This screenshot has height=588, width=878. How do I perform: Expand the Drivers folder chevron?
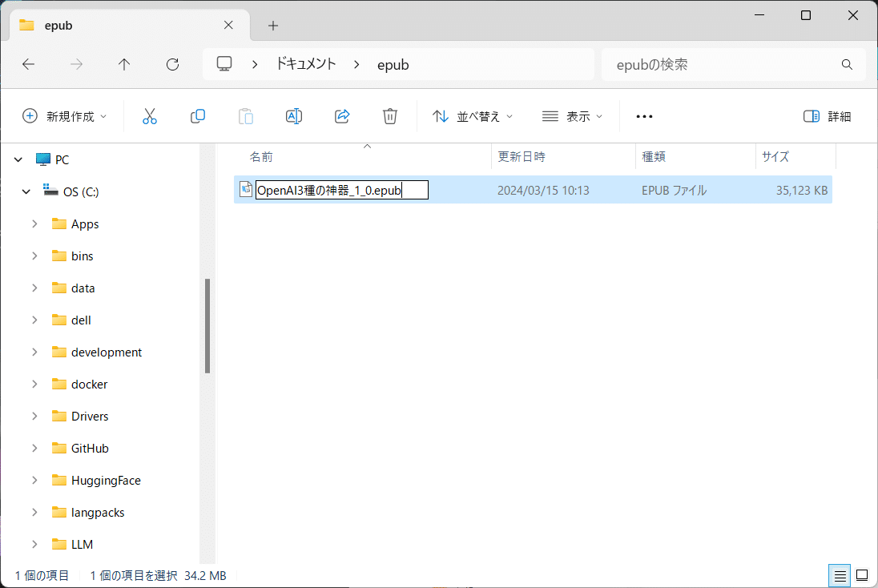coord(34,416)
